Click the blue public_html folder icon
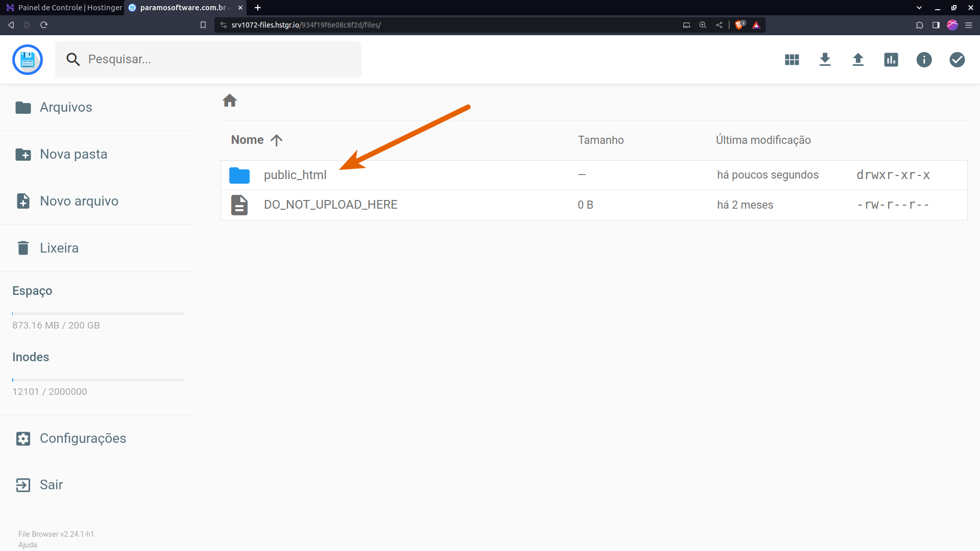Screen dimensions: 980x551 tap(239, 175)
